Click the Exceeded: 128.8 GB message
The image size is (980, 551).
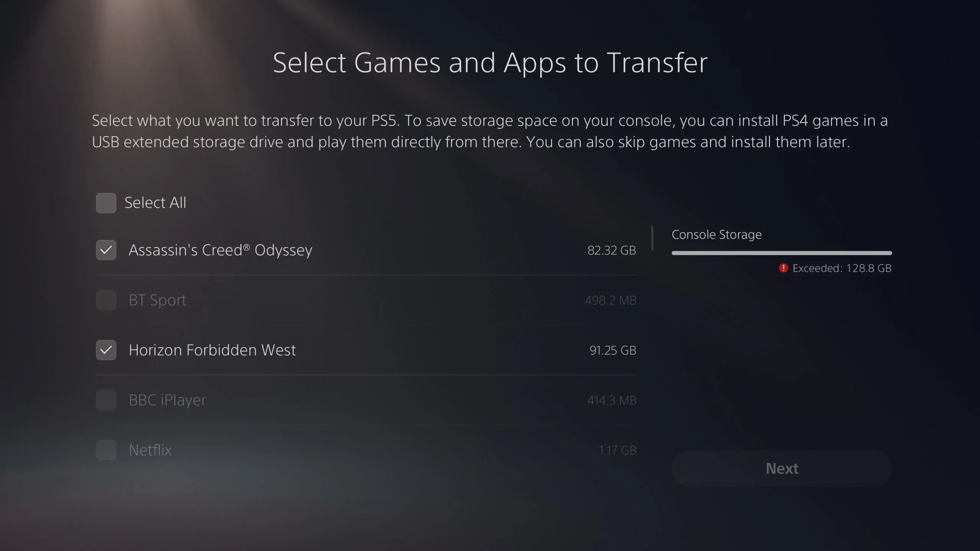[842, 268]
